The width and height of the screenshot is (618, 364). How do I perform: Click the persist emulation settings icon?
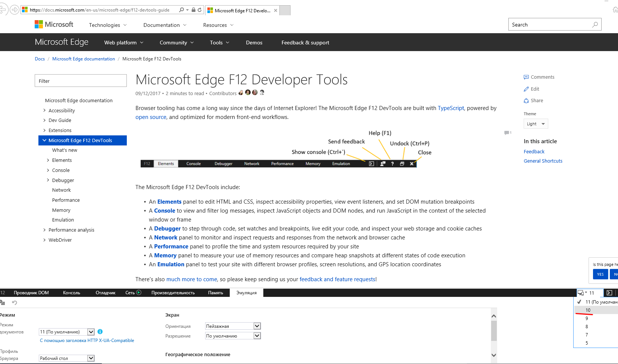(x=3, y=302)
